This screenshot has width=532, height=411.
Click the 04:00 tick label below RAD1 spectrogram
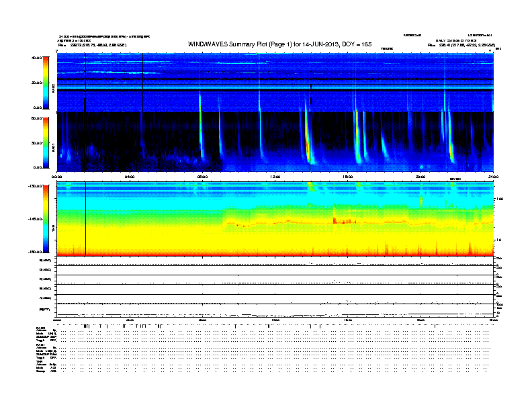tap(130, 177)
